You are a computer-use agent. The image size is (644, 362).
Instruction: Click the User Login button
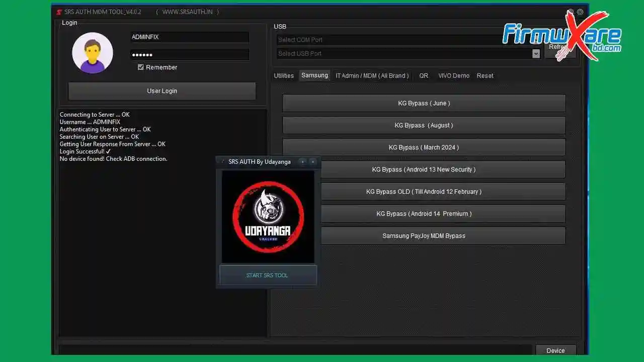[162, 91]
